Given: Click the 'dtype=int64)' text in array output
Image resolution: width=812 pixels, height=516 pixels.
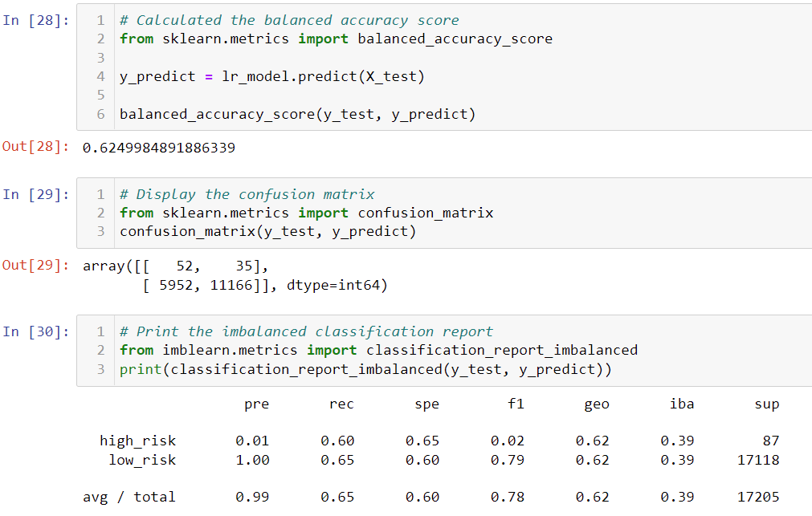Looking at the screenshot, I should 337,285.
